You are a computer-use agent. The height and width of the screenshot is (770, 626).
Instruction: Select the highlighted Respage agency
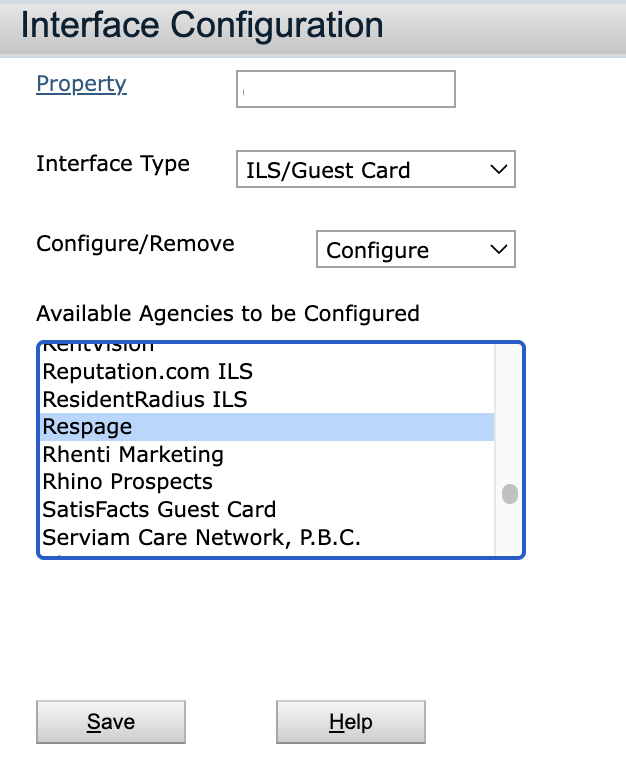[x=87, y=427]
